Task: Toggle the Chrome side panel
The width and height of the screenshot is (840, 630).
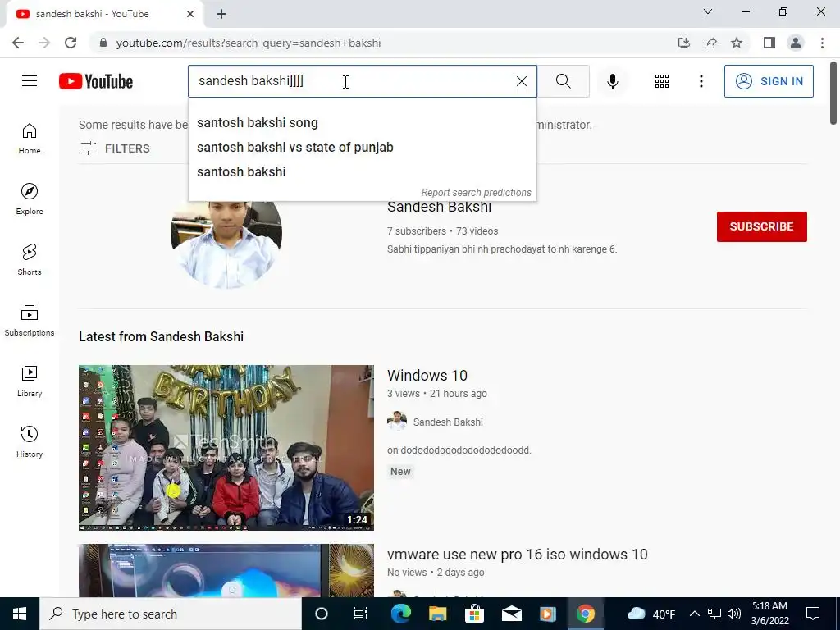Action: coord(769,43)
